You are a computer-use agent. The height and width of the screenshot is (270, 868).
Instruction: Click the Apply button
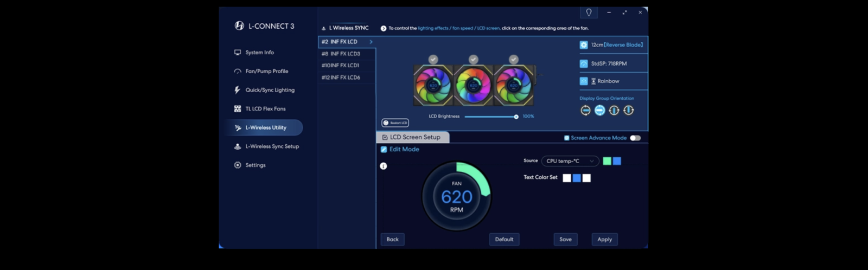(x=604, y=239)
